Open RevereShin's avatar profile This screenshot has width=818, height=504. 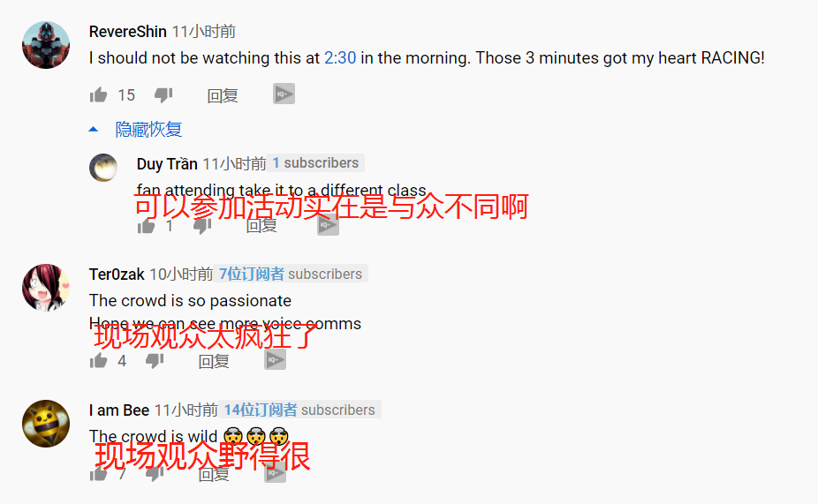(x=46, y=45)
